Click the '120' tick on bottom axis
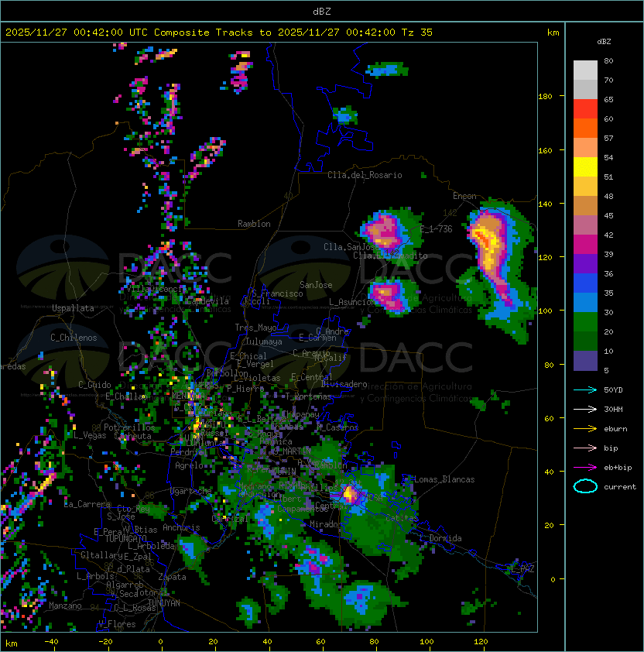 481,642
